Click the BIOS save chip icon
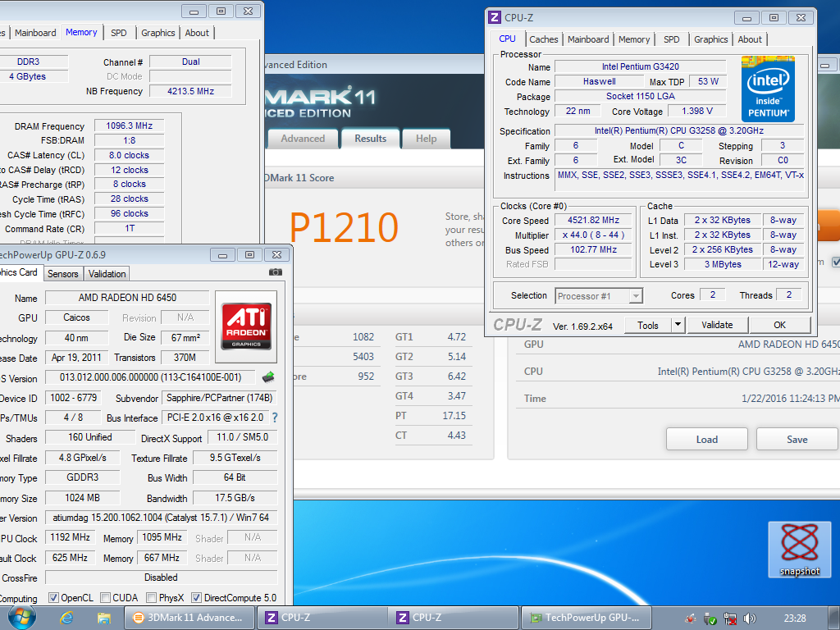Viewport: 840px width, 630px height. pos(268,377)
